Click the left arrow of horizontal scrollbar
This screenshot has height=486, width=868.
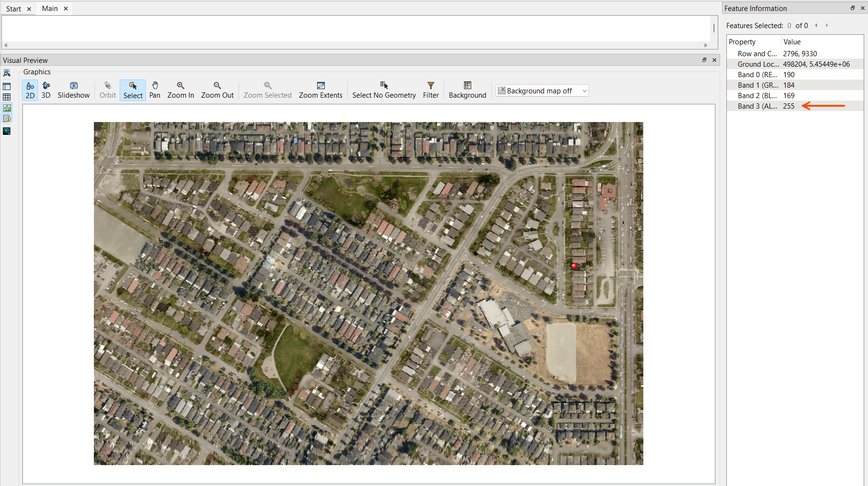point(6,45)
